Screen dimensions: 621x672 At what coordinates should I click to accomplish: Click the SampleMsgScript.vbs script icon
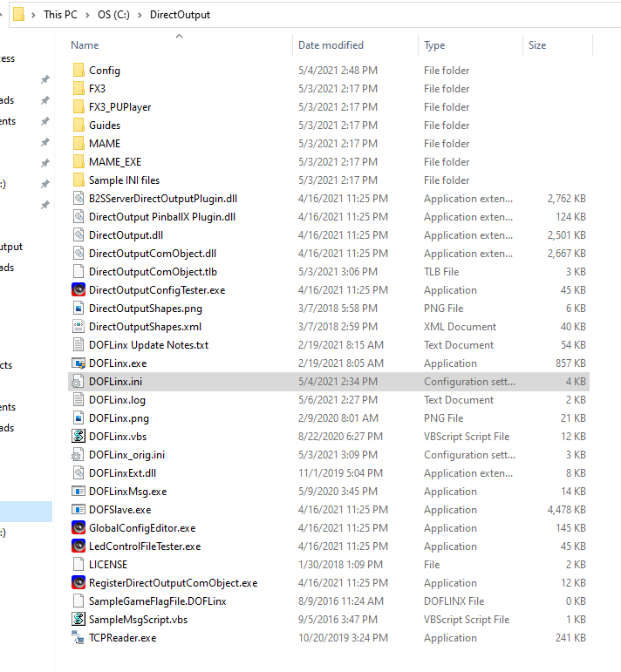point(78,620)
